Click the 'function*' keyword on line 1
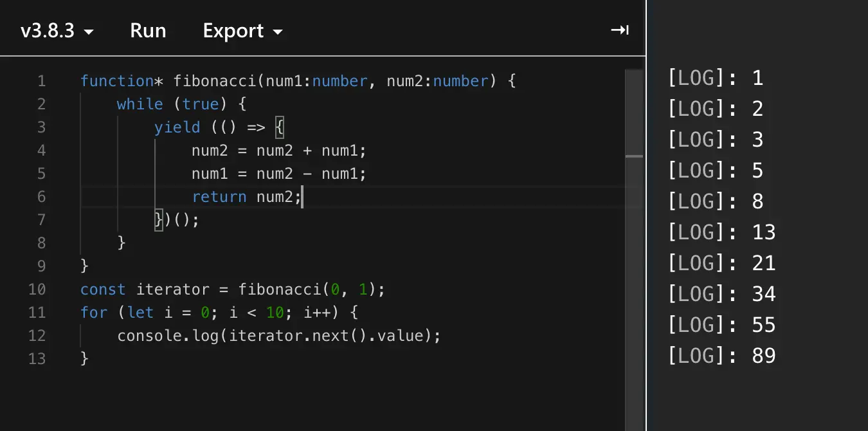The height and width of the screenshot is (431, 868). 122,81
